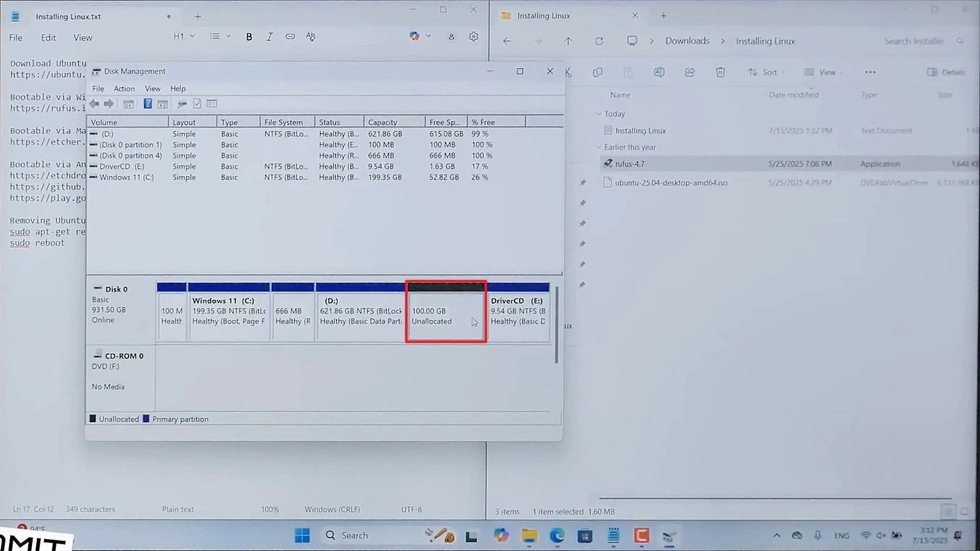Expand the Copilot dropdown arrow in Notepad
This screenshot has height=551, width=980.
point(428,36)
